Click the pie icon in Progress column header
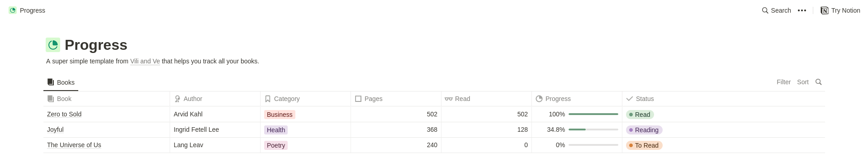868x168 pixels. [x=539, y=99]
